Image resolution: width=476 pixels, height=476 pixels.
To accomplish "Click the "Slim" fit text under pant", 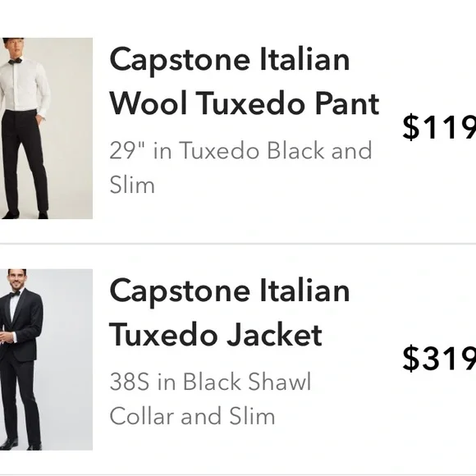I will [x=132, y=185].
